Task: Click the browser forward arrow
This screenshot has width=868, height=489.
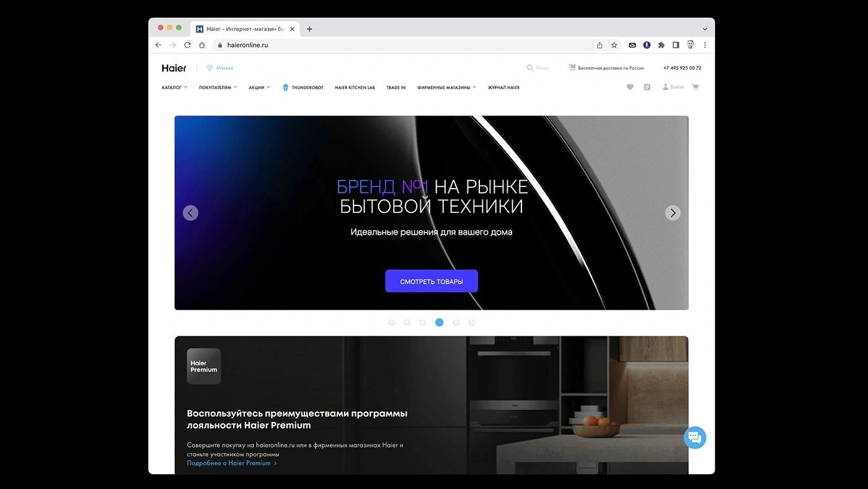Action: pos(173,45)
